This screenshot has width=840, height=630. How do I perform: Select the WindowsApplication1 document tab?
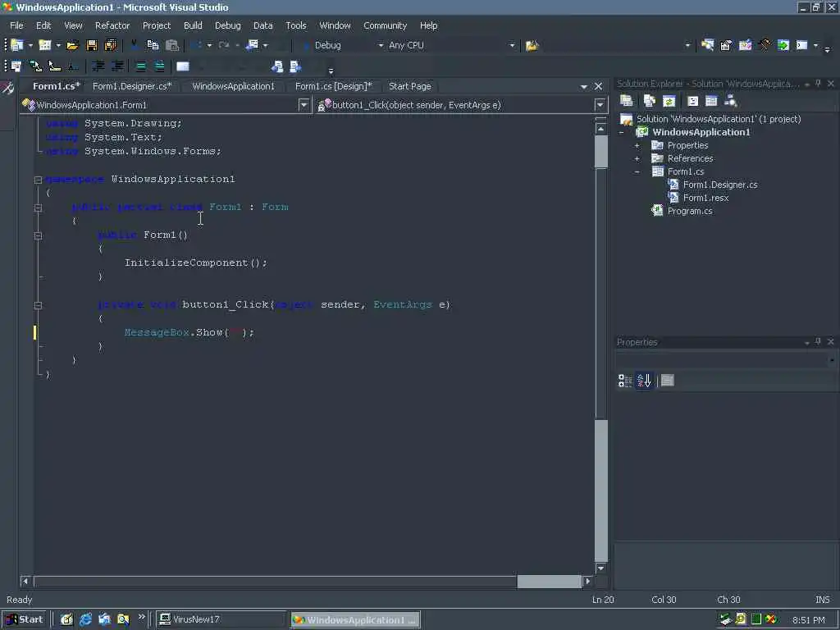click(x=233, y=86)
